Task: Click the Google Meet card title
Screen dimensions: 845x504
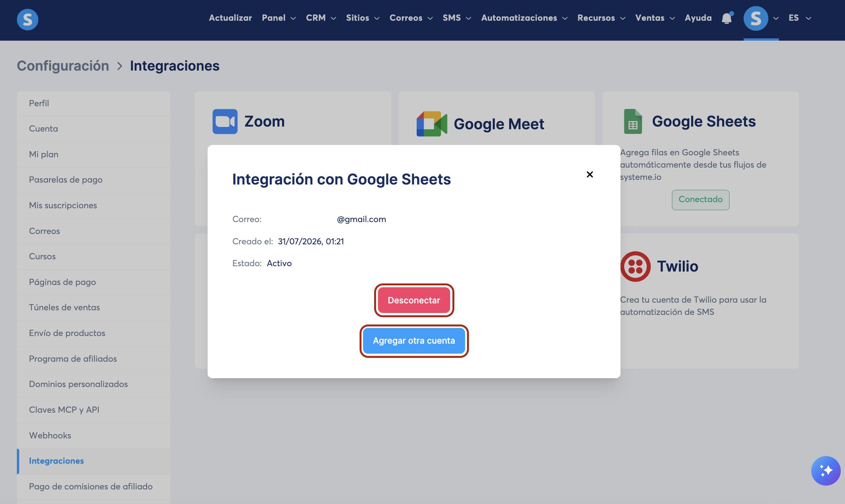Action: coord(499,124)
